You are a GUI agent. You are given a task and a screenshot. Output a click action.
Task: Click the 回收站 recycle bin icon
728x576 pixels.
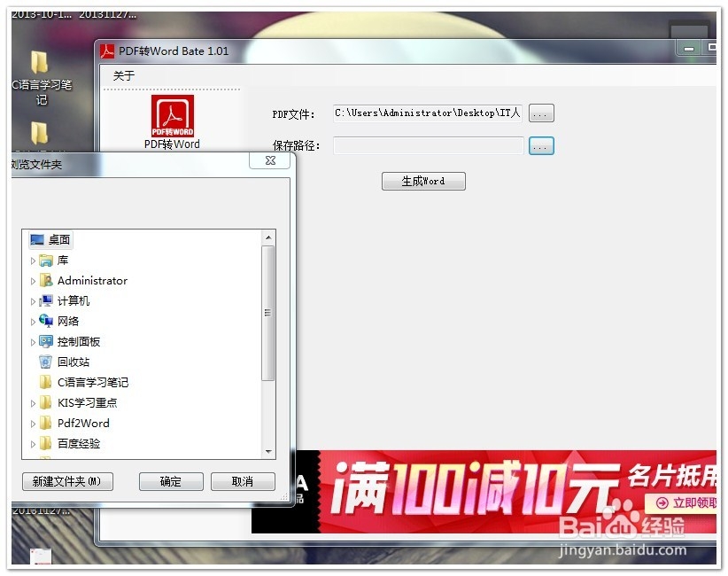pos(46,362)
